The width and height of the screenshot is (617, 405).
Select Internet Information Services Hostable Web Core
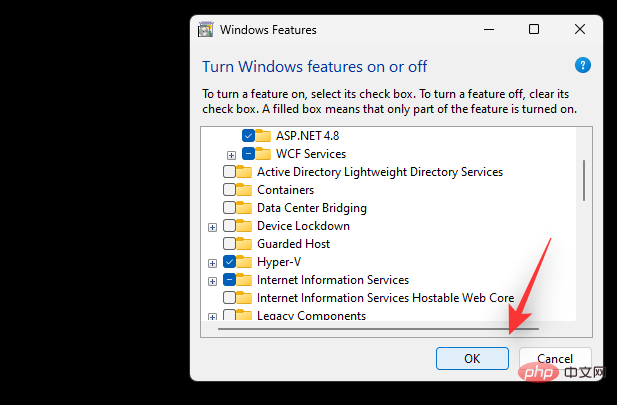pyautogui.click(x=385, y=298)
